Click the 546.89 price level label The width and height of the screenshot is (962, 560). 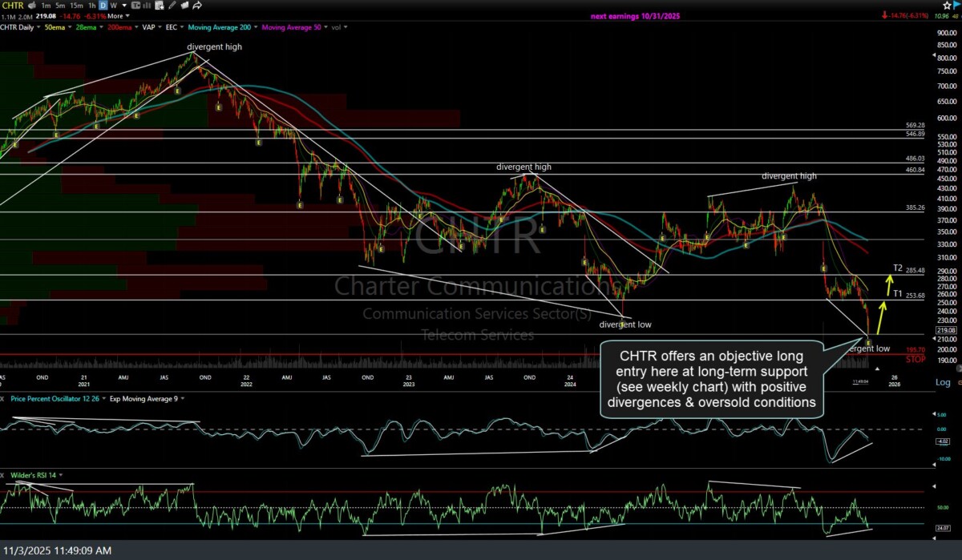click(x=916, y=133)
